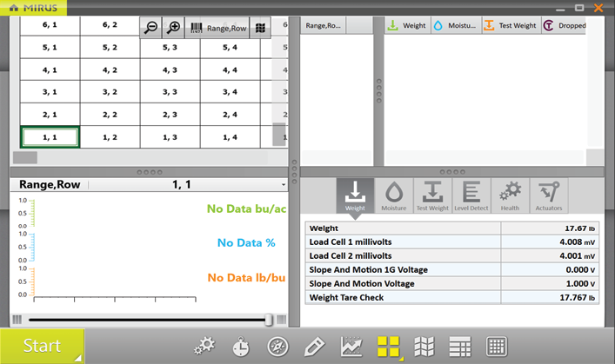
Task: Select plot cell 3, 2 in grid
Action: tap(110, 91)
